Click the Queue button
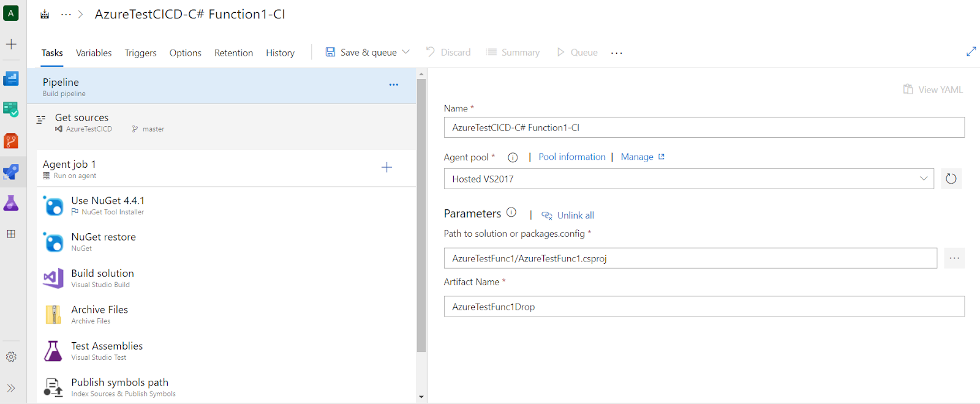The height and width of the screenshot is (404, 980). [577, 52]
